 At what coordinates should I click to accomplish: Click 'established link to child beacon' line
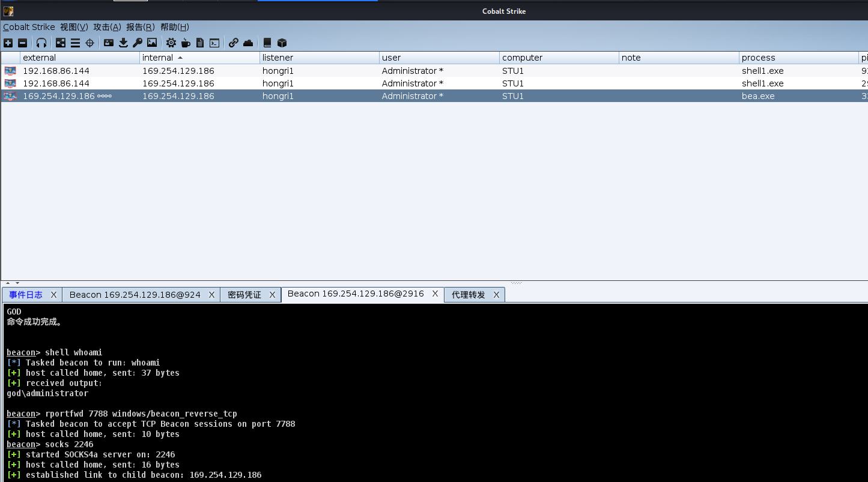pos(134,475)
